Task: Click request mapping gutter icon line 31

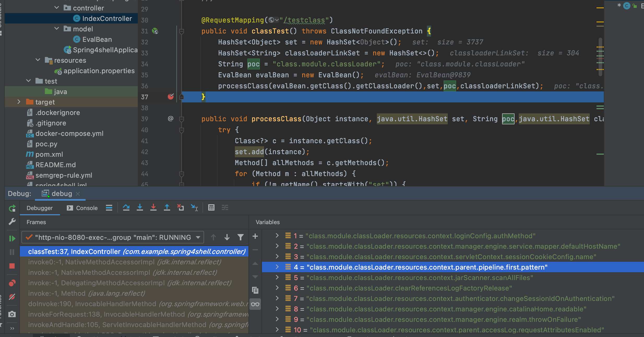Action: point(155,31)
